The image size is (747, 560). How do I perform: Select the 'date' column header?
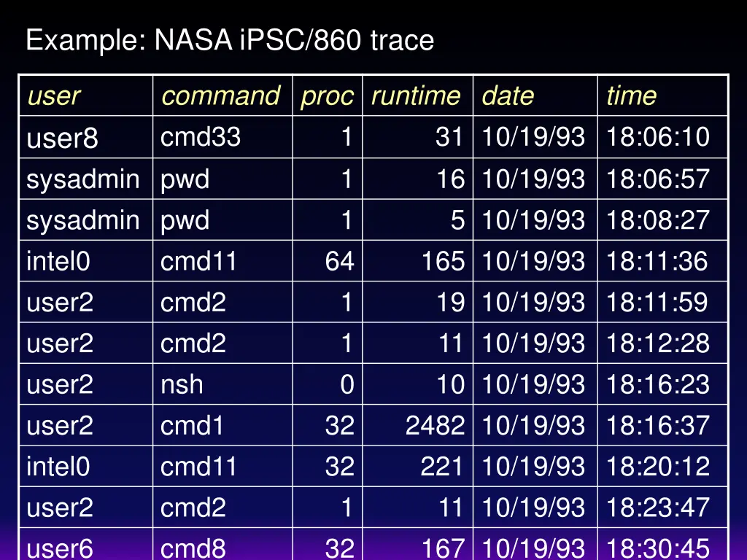point(508,96)
